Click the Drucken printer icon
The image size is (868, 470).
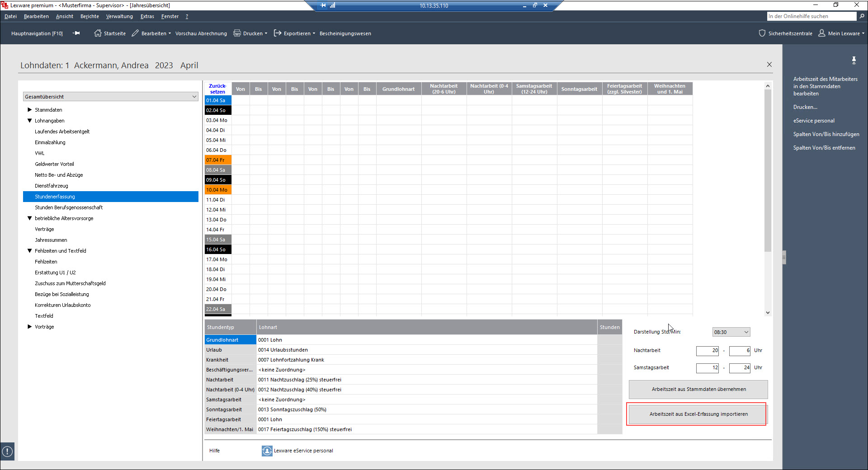(x=237, y=33)
